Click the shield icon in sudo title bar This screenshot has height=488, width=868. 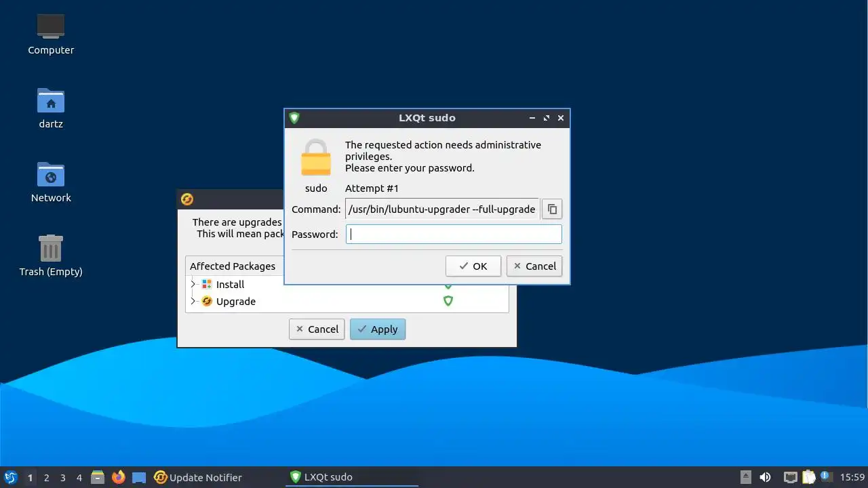(x=294, y=118)
